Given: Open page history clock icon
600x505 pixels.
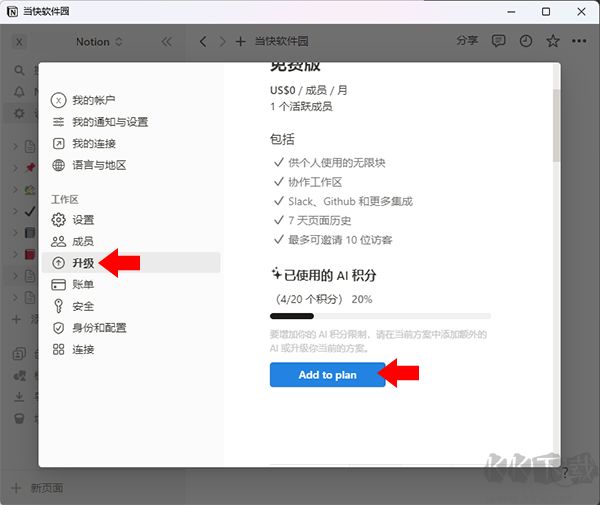Looking at the screenshot, I should point(526,41).
